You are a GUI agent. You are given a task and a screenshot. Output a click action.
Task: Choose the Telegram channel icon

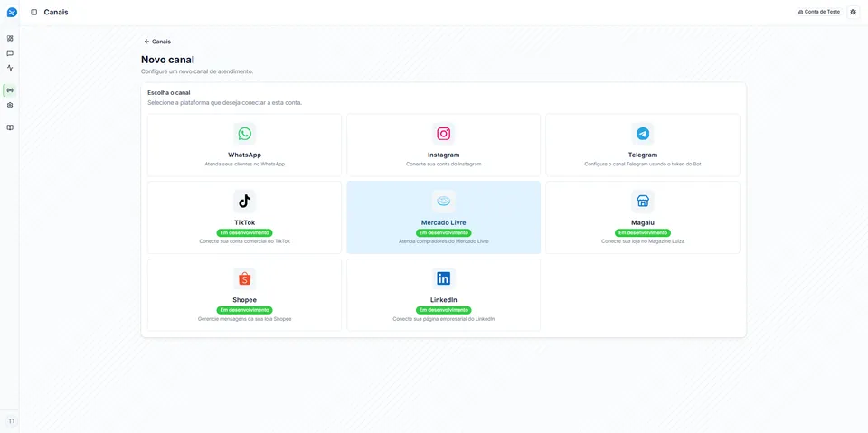[x=643, y=134]
